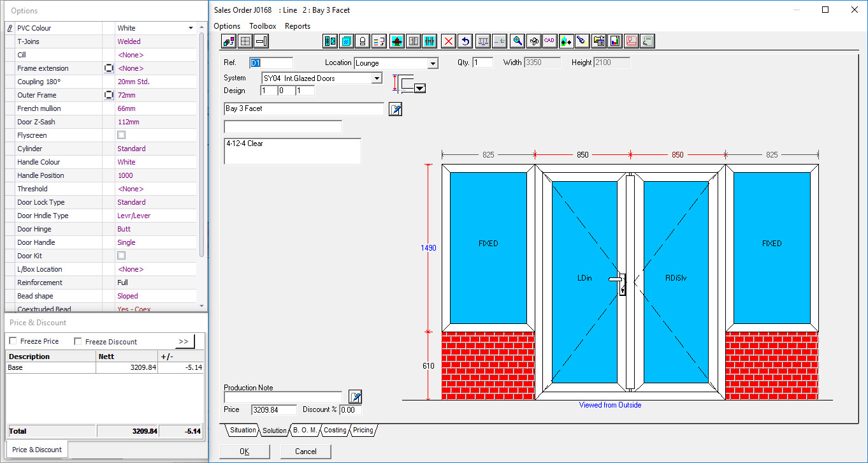
Task: Enable the Flyscreen checkbox
Action: (122, 135)
